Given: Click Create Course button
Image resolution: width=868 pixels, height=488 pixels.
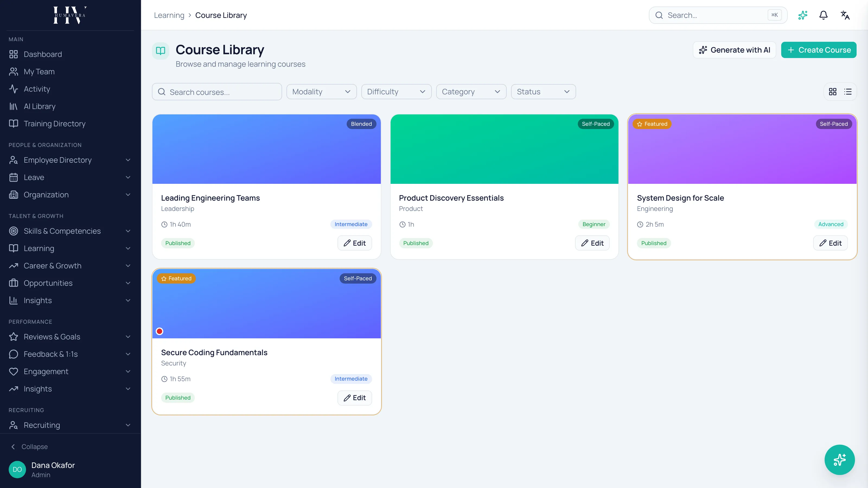Looking at the screenshot, I should [819, 50].
